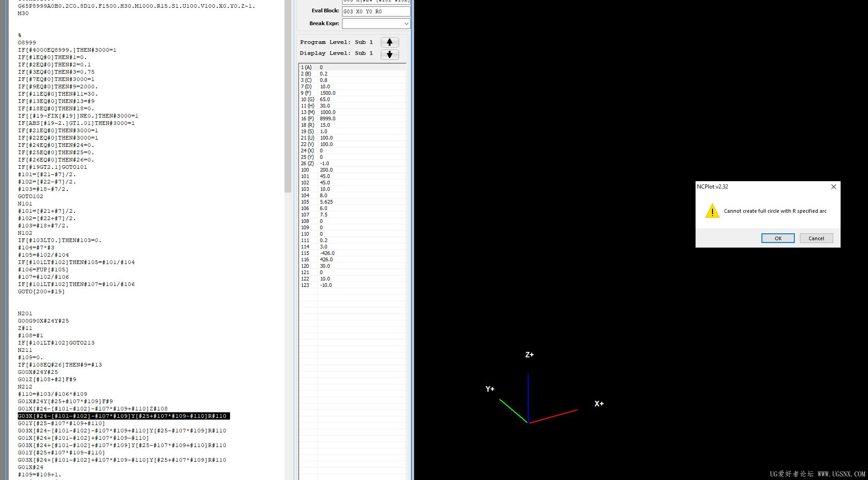Click the Z+ axis label in viewport
Image resolution: width=868 pixels, height=480 pixels.
tap(530, 355)
